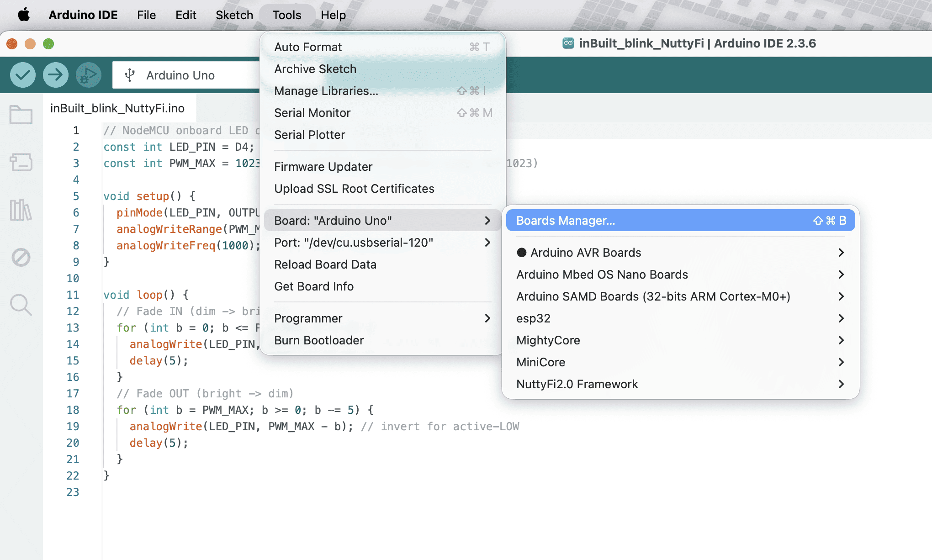
Task: Open the Boards Manager sidebar icon
Action: pos(21,162)
